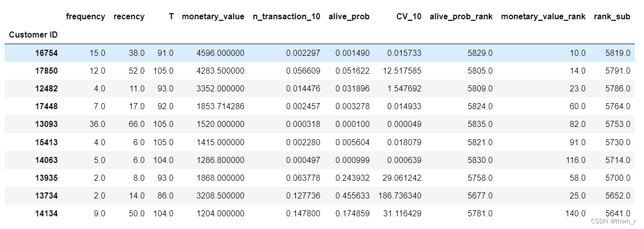
Task: Click the monetary_value_rank column header
Action: click(x=543, y=17)
